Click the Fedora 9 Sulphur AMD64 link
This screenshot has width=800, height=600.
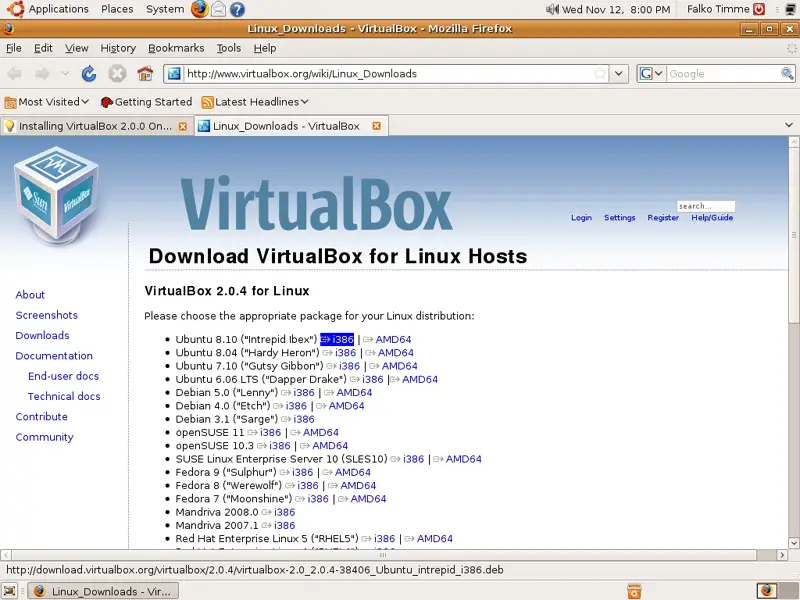pos(353,472)
